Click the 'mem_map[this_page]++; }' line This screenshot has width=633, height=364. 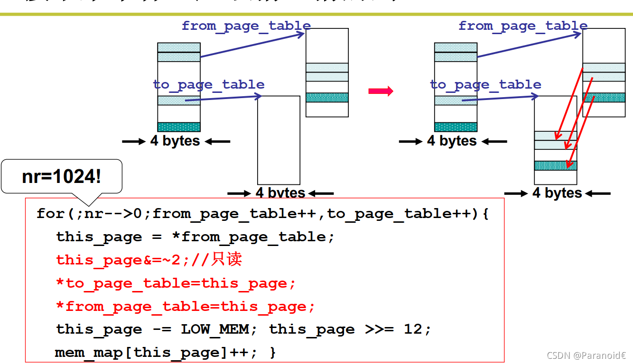pos(166,353)
